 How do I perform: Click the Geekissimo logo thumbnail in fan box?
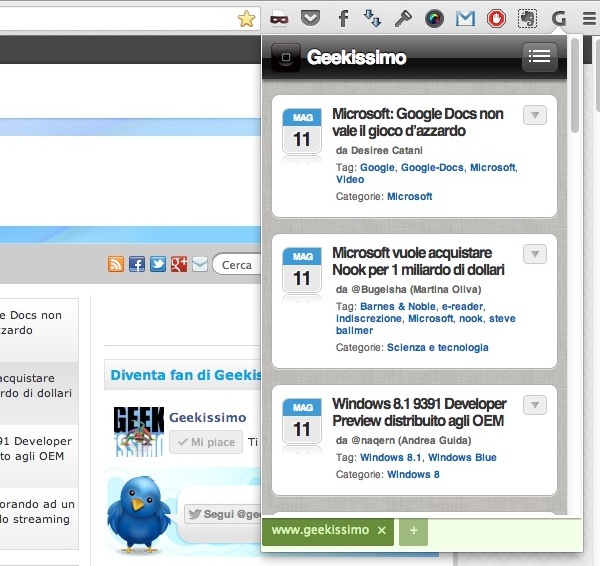139,432
